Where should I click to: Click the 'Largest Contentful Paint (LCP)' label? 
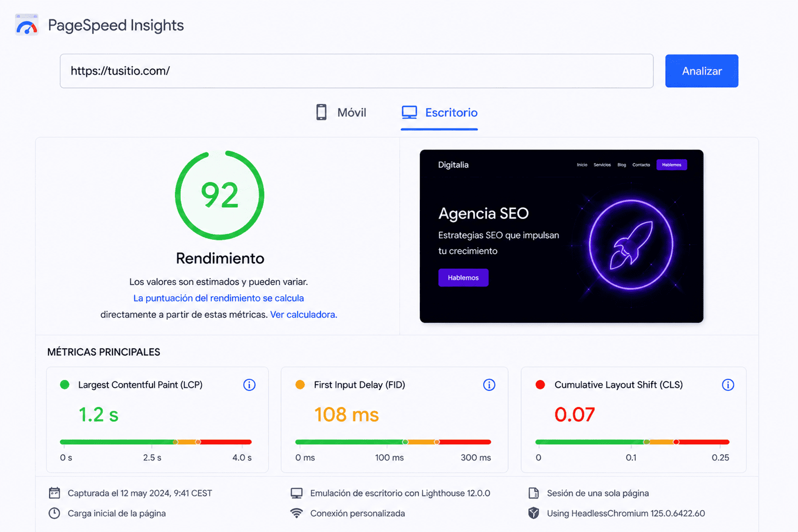140,385
